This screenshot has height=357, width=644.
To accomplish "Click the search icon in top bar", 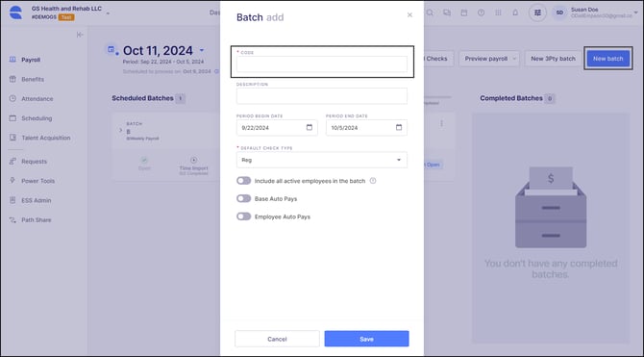I will point(430,13).
